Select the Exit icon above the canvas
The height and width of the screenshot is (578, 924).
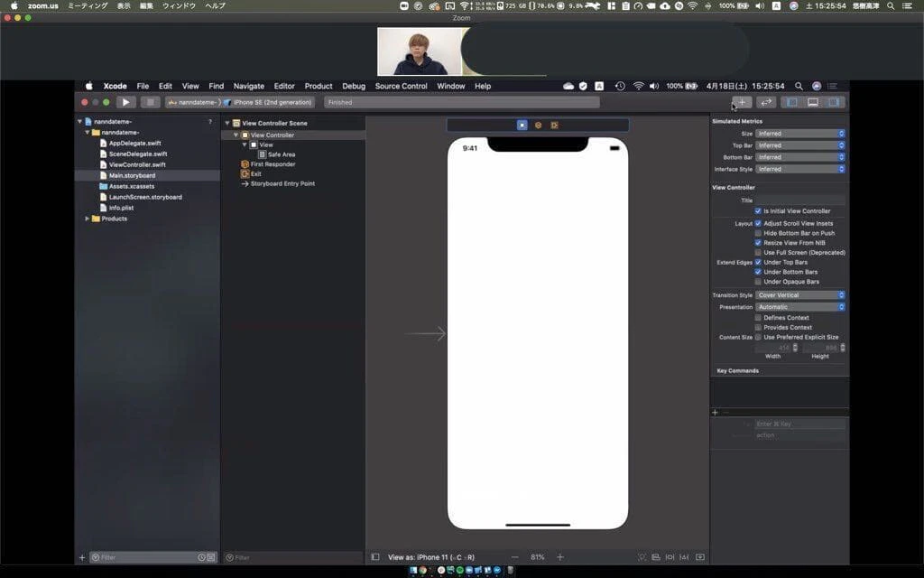(555, 125)
